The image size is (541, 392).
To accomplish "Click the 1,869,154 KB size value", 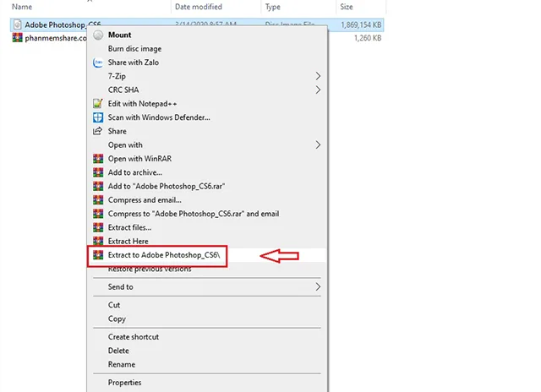I will point(361,24).
